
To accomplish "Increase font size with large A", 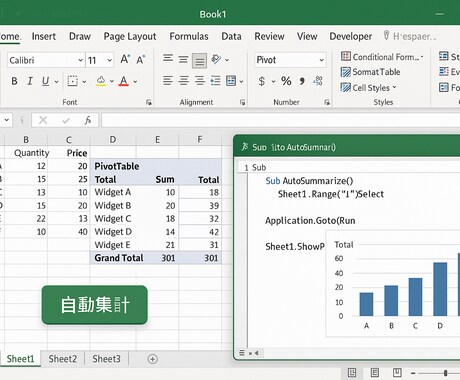I will click(125, 59).
